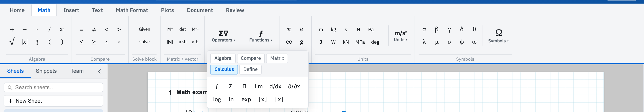The width and height of the screenshot is (644, 112).
Task: Click the New Sheet button
Action: (53, 101)
